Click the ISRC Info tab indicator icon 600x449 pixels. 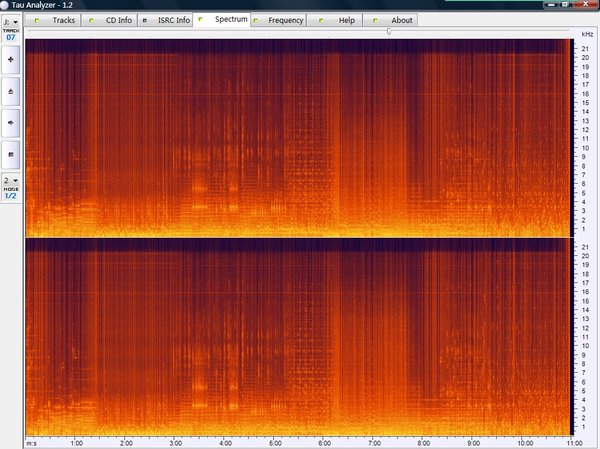click(x=145, y=20)
